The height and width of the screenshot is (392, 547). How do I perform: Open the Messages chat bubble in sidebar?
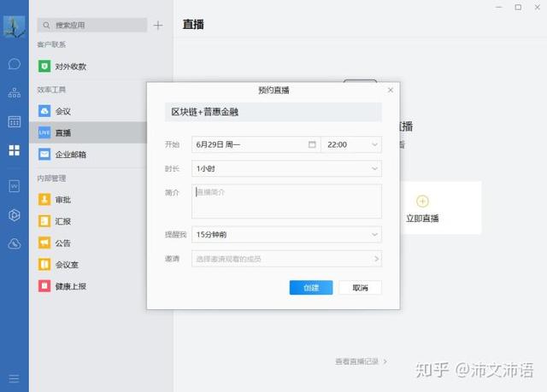click(14, 64)
